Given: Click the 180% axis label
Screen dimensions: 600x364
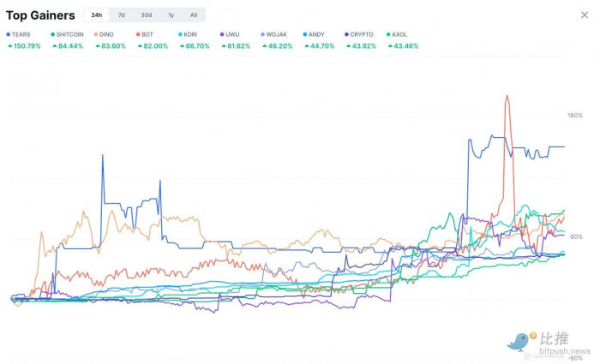Looking at the screenshot, I should pos(574,116).
